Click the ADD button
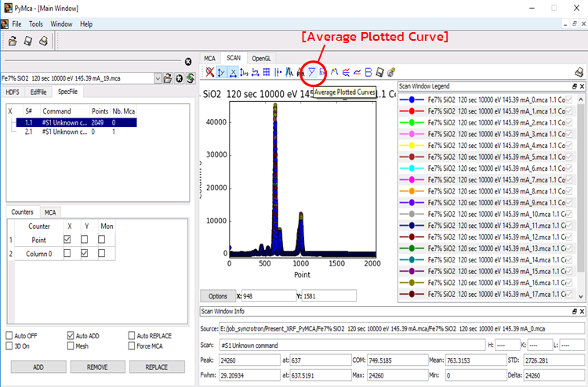Image resolution: width=588 pixels, height=387 pixels. pyautogui.click(x=38, y=367)
